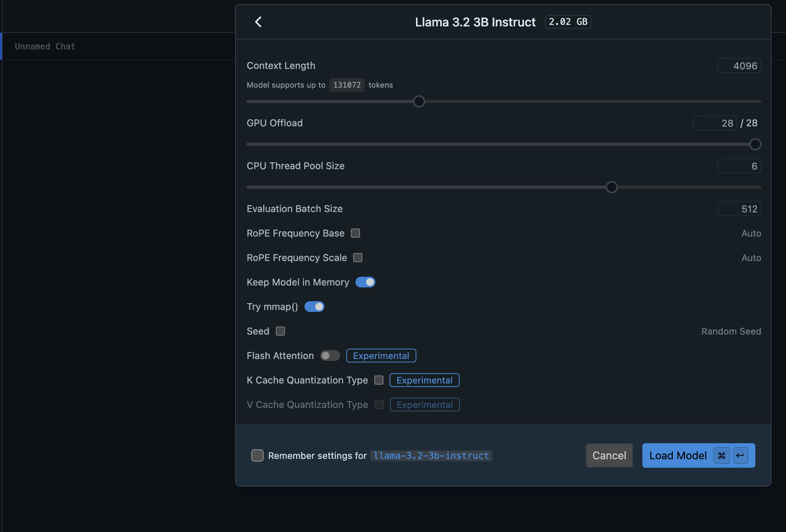Disable the Try mmap() switch
Image resolution: width=786 pixels, height=532 pixels.
coord(314,307)
